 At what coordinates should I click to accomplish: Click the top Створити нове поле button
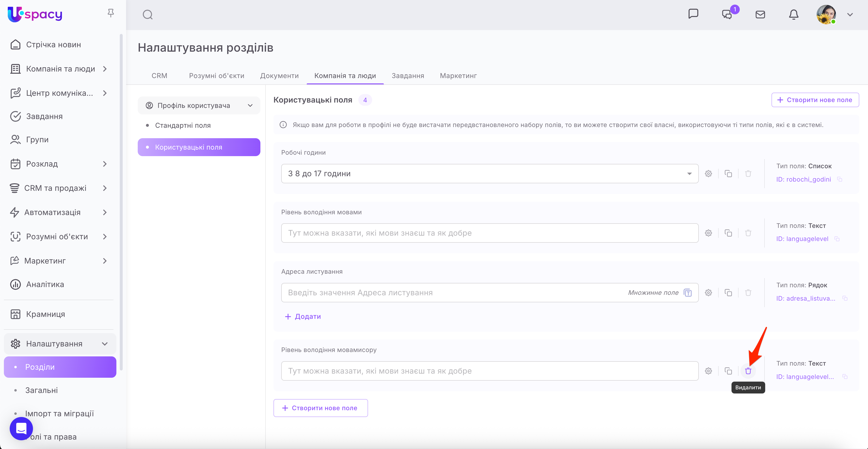(x=815, y=100)
